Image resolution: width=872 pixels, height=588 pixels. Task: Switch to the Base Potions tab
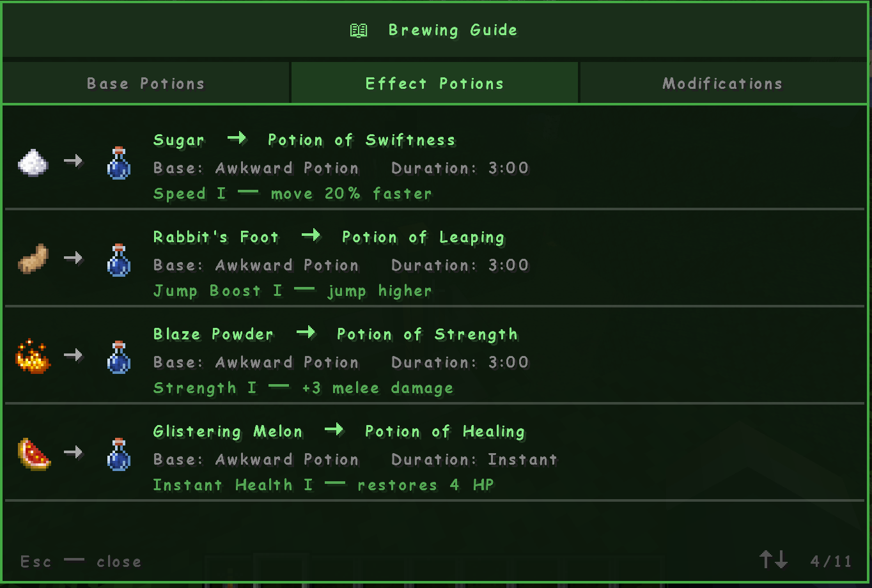146,83
